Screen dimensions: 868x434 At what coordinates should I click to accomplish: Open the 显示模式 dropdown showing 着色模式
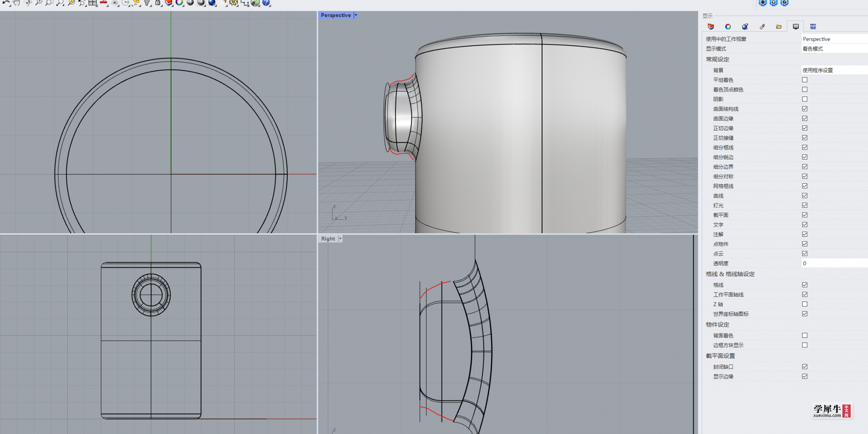[834, 49]
